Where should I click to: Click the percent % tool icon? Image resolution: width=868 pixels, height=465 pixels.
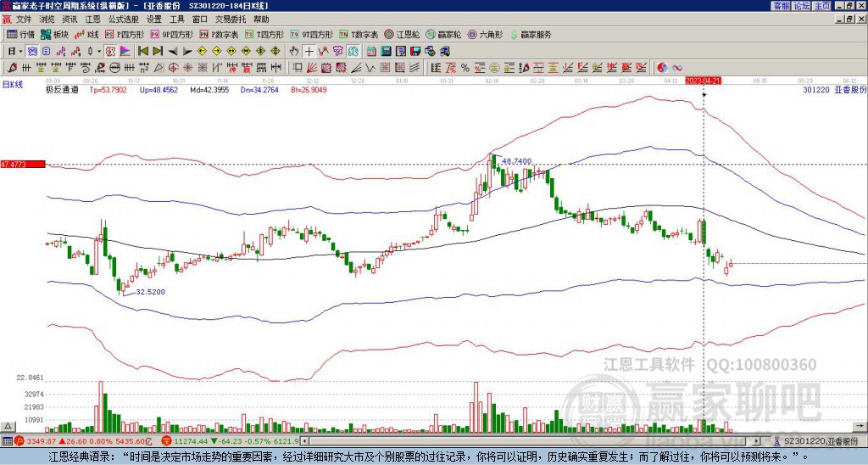tap(465, 68)
